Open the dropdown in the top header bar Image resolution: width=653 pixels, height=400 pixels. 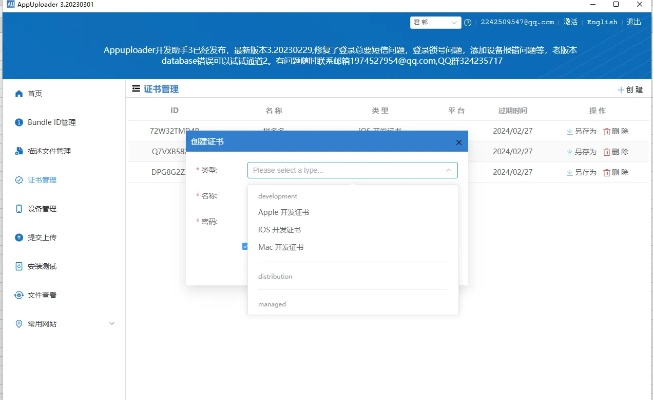click(x=434, y=22)
